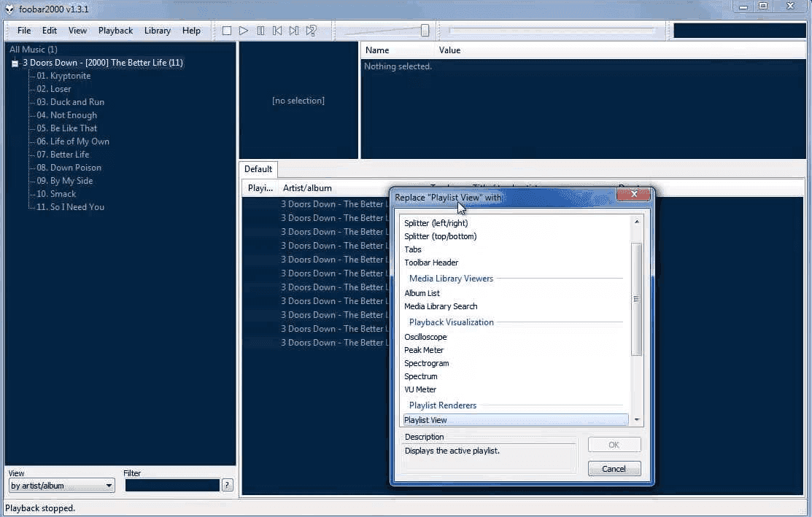Open the Library menu
Screen dimensions: 812x517
coord(158,31)
